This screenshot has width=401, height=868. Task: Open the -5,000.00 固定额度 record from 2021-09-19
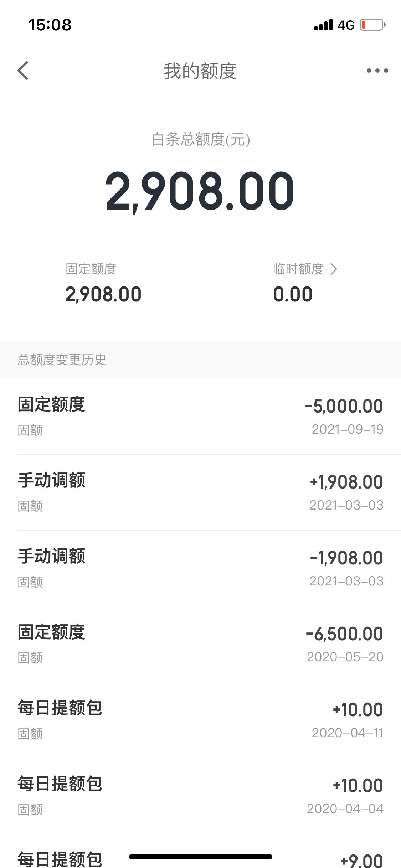click(200, 416)
